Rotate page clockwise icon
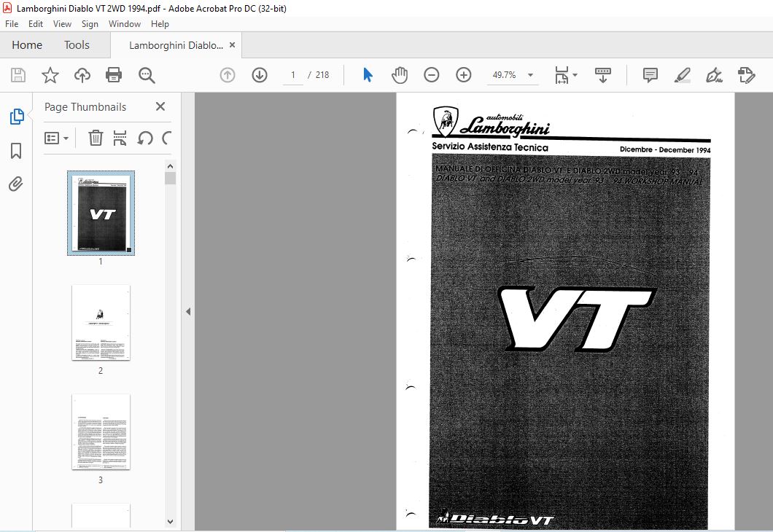Image resolution: width=773 pixels, height=532 pixels. tap(166, 138)
